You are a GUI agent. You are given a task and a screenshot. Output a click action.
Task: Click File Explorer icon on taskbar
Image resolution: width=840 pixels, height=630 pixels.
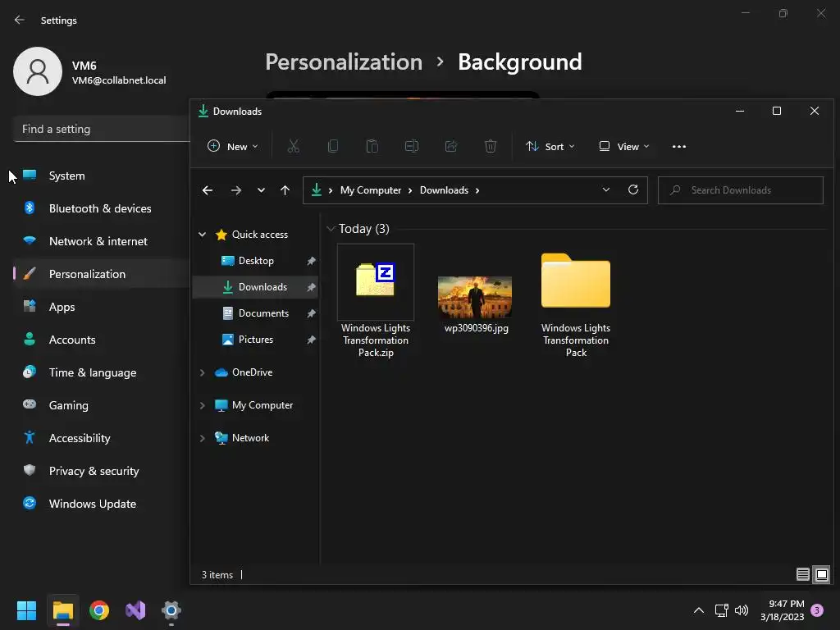62,610
